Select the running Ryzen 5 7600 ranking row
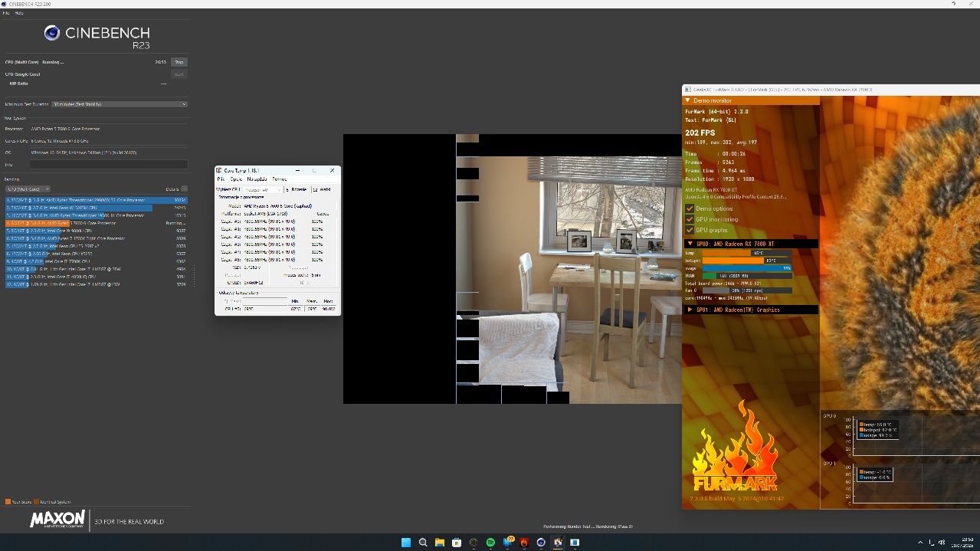Screen dimensions: 980x551 click(96, 223)
